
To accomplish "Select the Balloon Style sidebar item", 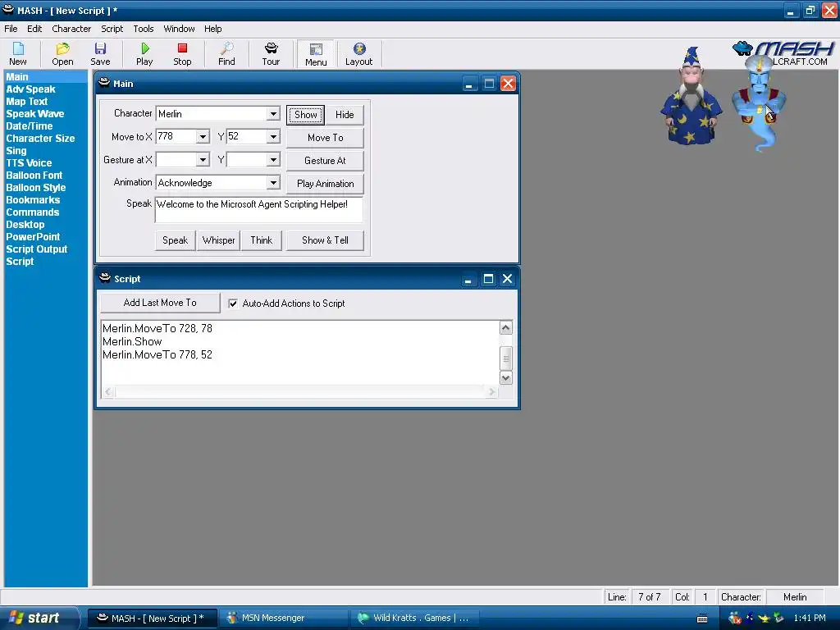I will [36, 188].
